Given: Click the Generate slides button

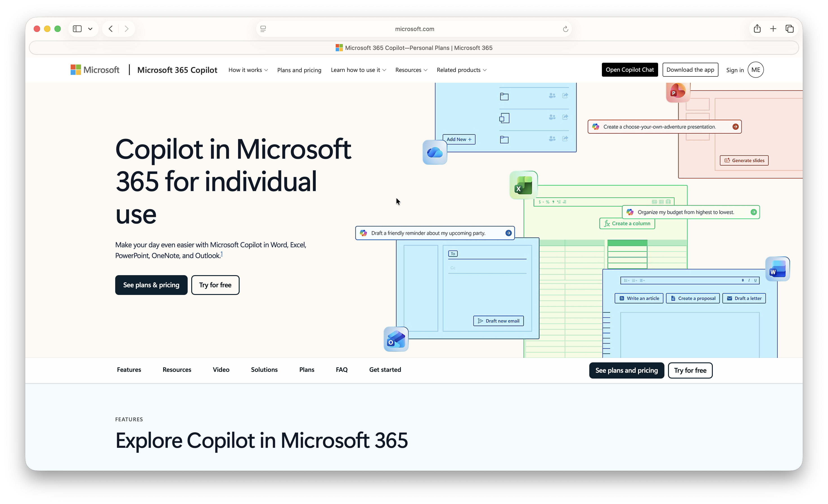Looking at the screenshot, I should click(744, 160).
